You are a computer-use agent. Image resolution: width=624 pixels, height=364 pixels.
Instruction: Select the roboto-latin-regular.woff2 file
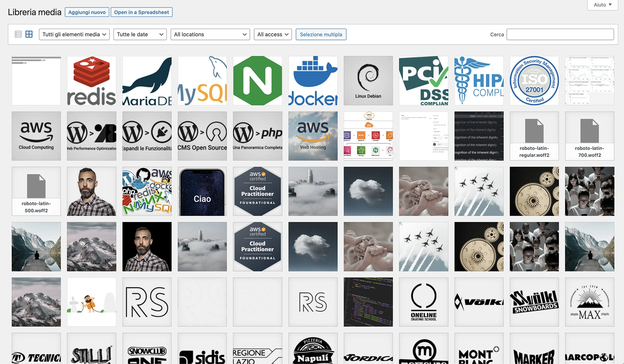coord(534,136)
